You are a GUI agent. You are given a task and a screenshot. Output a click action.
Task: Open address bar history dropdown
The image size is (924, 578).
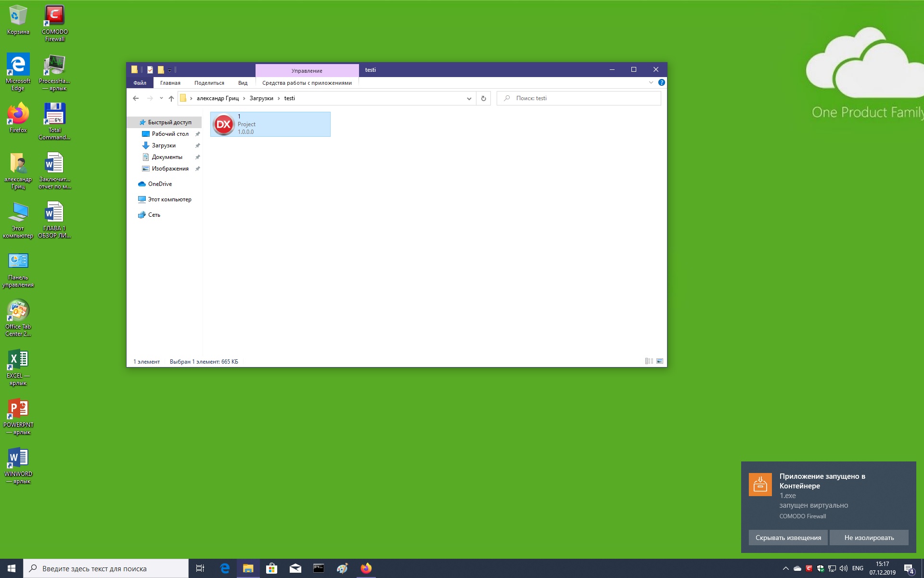[469, 98]
